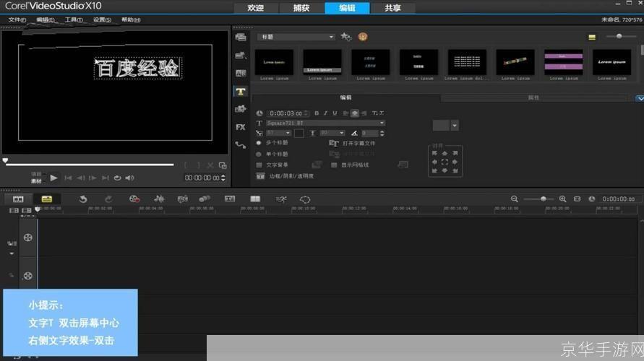Open the Sound Mixer waveform icon
The width and height of the screenshot is (644, 361).
[x=159, y=199]
